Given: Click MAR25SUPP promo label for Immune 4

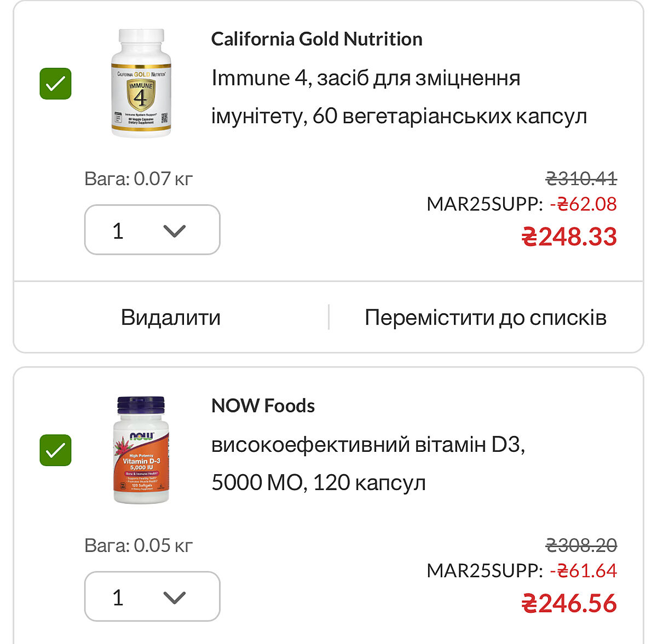Looking at the screenshot, I should point(485,204).
